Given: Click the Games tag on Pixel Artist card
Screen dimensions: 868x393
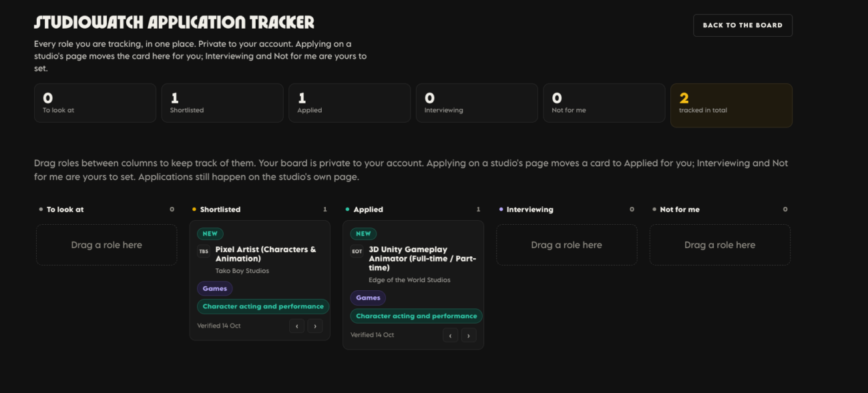Looking at the screenshot, I should pos(215,288).
